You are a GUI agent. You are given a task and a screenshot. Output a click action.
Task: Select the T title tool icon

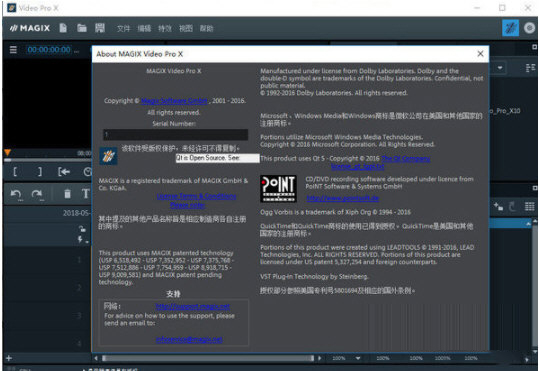click(85, 194)
